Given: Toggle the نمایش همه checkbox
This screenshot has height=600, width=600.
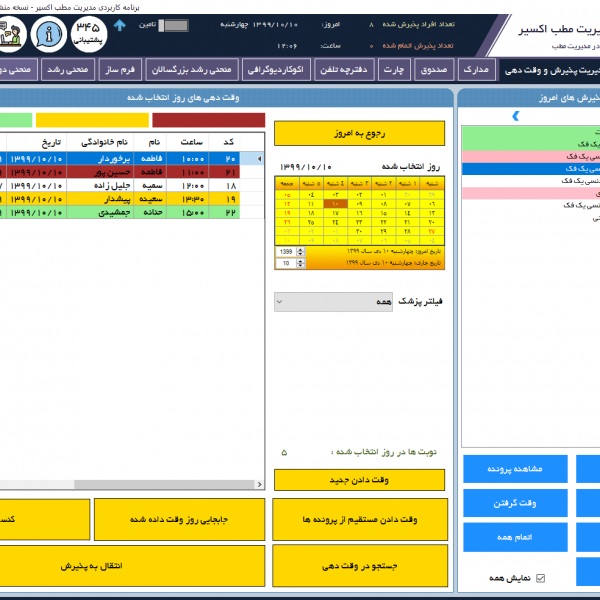Looking at the screenshot, I should [x=541, y=577].
